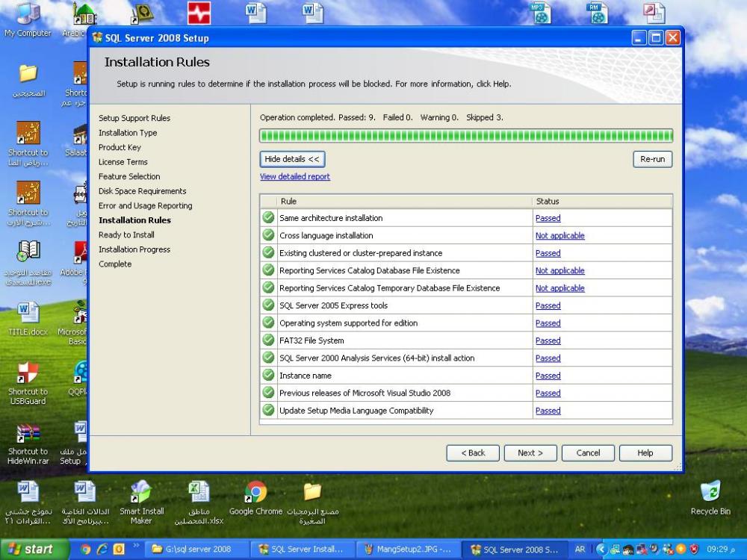Collapse rules with Hide details <<
The image size is (747, 560).
(x=293, y=159)
